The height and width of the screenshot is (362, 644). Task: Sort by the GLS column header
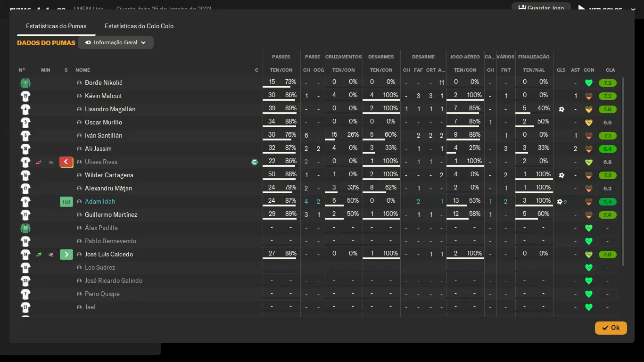pos(561,70)
